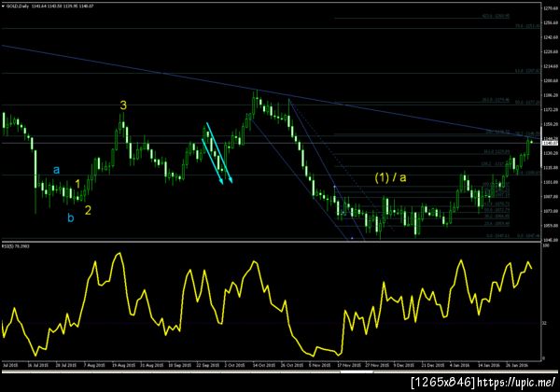The image size is (560, 392).
Task: Click the 1073.80 price axis label
Action: (x=551, y=211)
